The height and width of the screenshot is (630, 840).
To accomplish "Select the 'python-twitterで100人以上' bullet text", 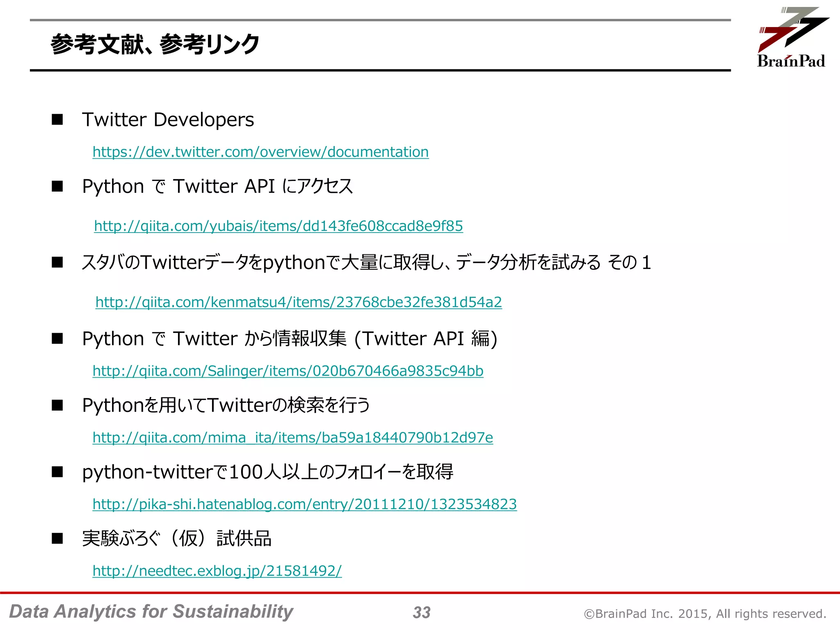I will coord(267,472).
